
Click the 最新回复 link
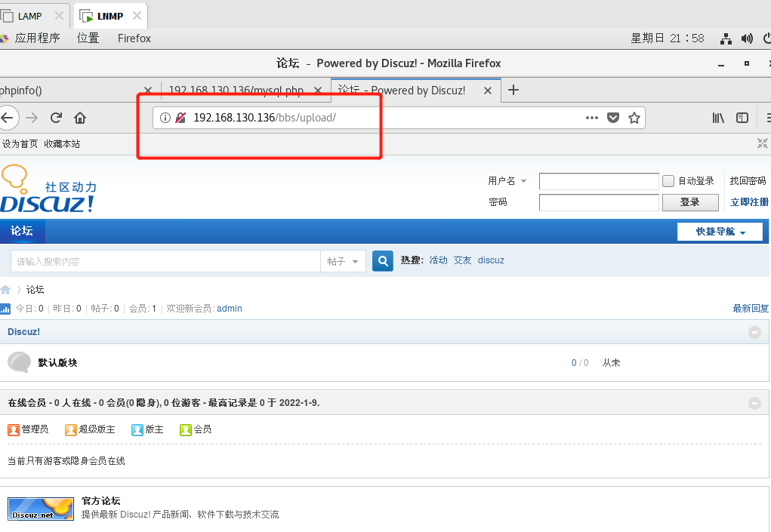[751, 309]
